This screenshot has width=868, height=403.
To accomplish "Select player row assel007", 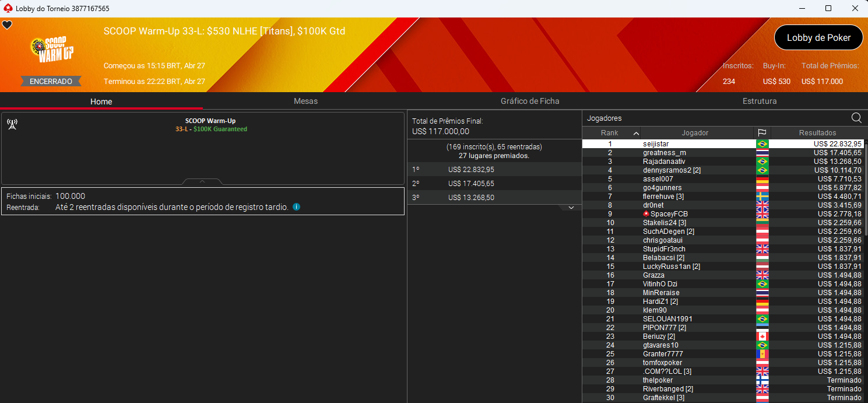I will pyautogui.click(x=723, y=179).
